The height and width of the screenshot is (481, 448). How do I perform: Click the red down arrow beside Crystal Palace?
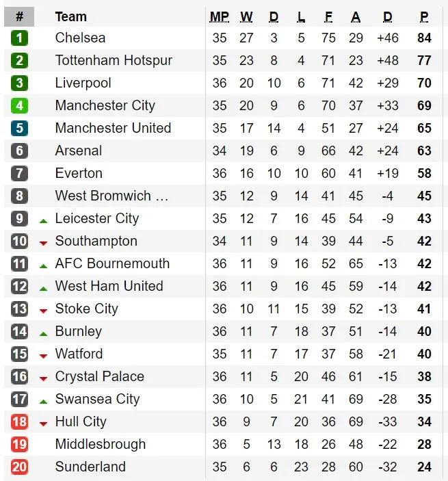(44, 379)
